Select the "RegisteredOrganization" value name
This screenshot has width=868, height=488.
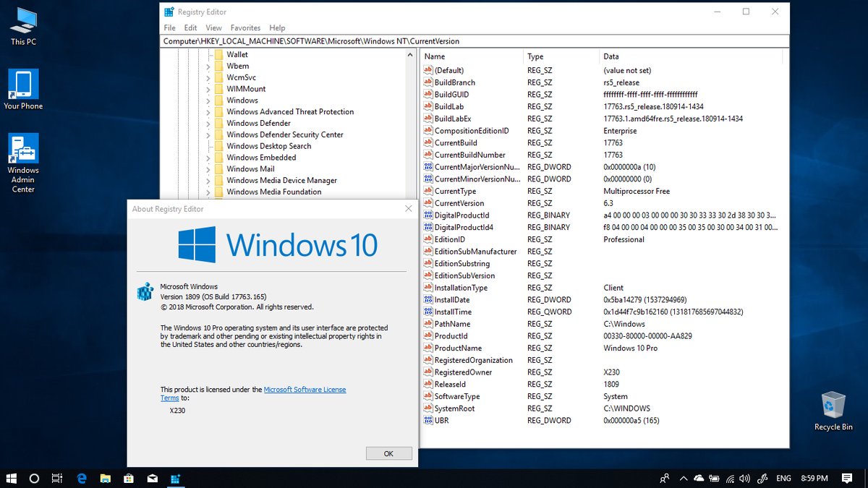(x=474, y=361)
